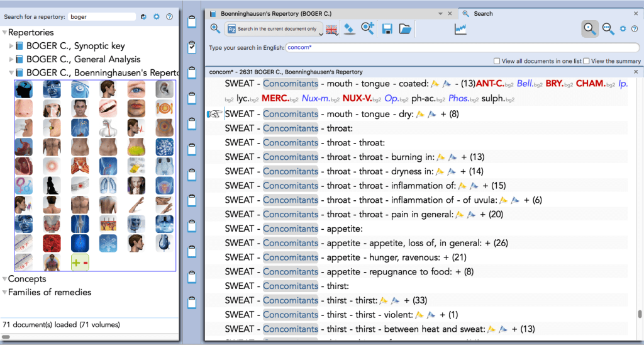This screenshot has height=345, width=644.
Task: Open help icon in Search toolbar
Action: [x=634, y=29]
